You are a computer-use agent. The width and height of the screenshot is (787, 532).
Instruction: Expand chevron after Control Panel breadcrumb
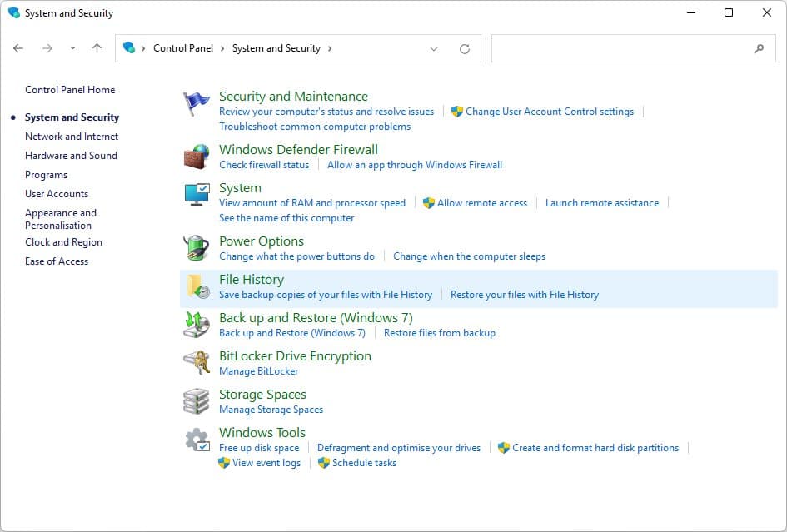pos(222,48)
